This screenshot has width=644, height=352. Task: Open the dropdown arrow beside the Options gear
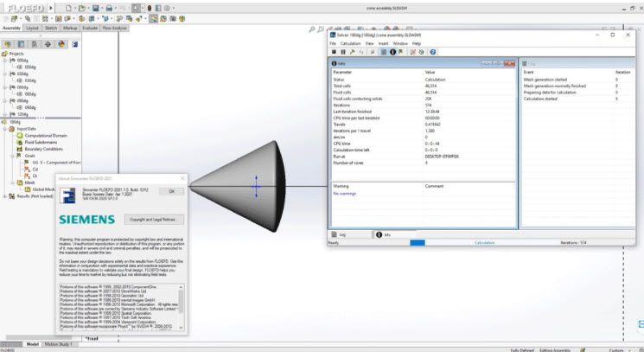[174, 8]
